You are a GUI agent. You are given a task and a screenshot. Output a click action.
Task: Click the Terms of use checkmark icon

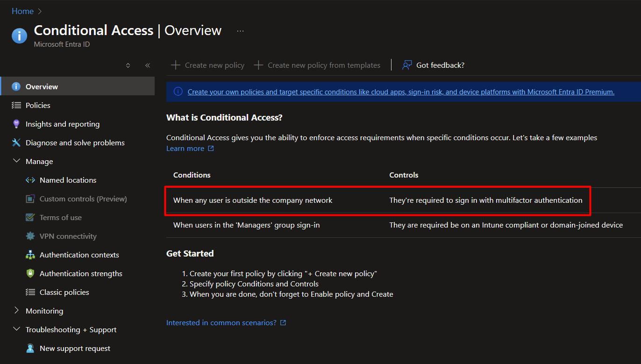coord(30,217)
